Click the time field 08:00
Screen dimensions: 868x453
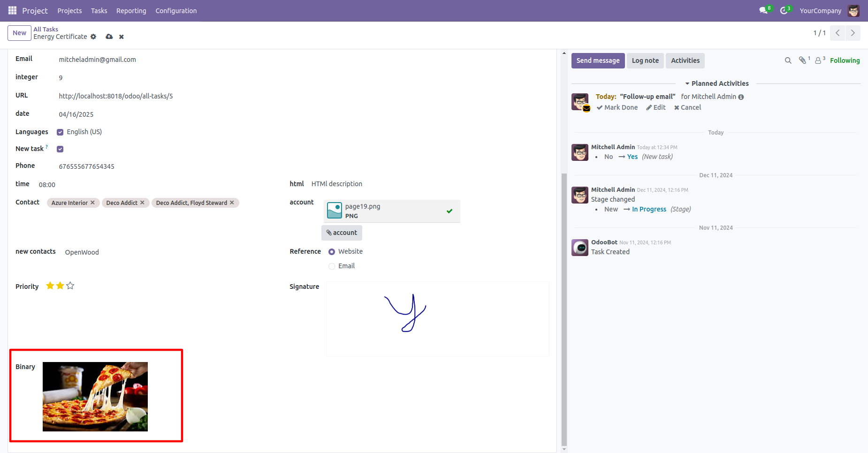pos(47,185)
